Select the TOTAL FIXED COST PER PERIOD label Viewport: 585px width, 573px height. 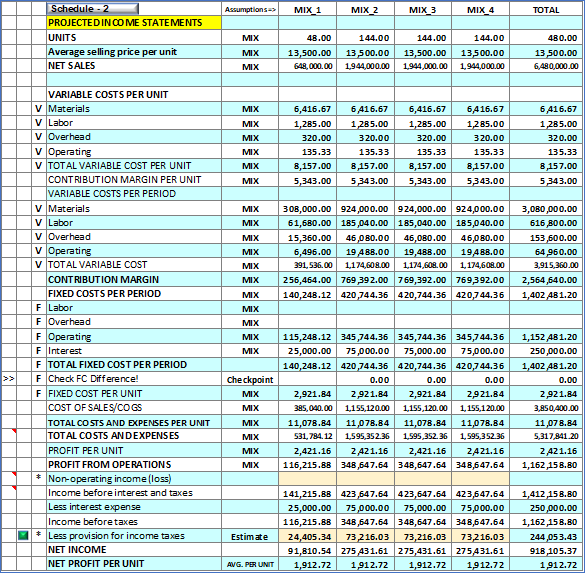(118, 364)
